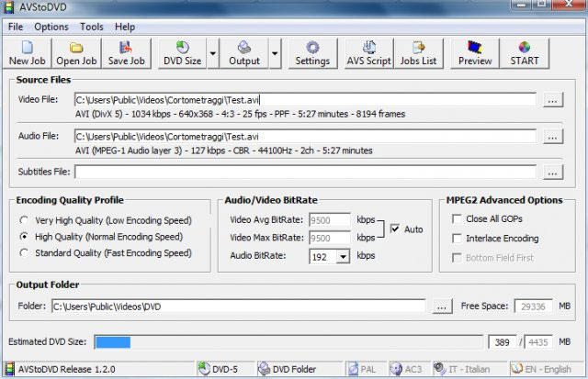Viewport: 588px width, 379px height.
Task: Open the Audio BitRate combo box
Action: click(x=343, y=257)
